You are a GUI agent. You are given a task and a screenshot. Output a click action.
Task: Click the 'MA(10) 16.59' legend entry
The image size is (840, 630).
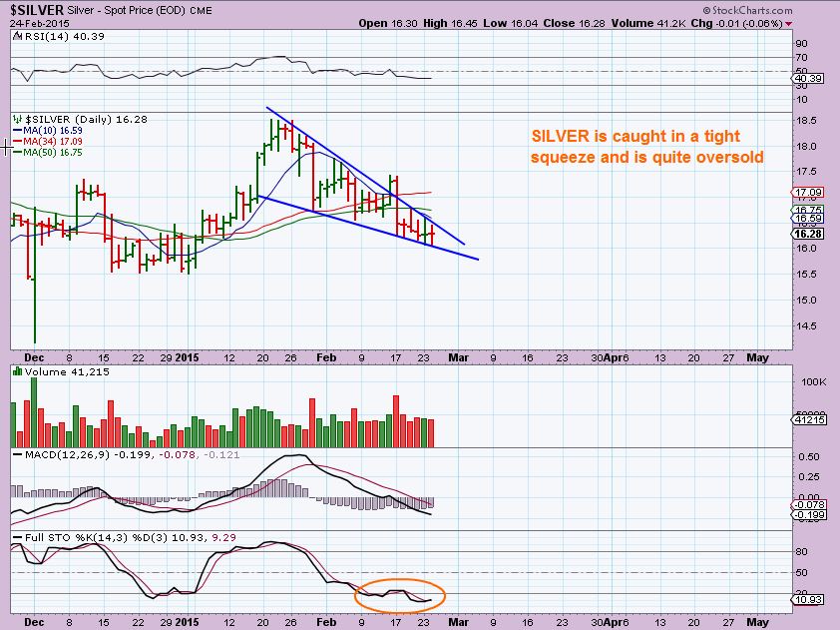point(53,130)
